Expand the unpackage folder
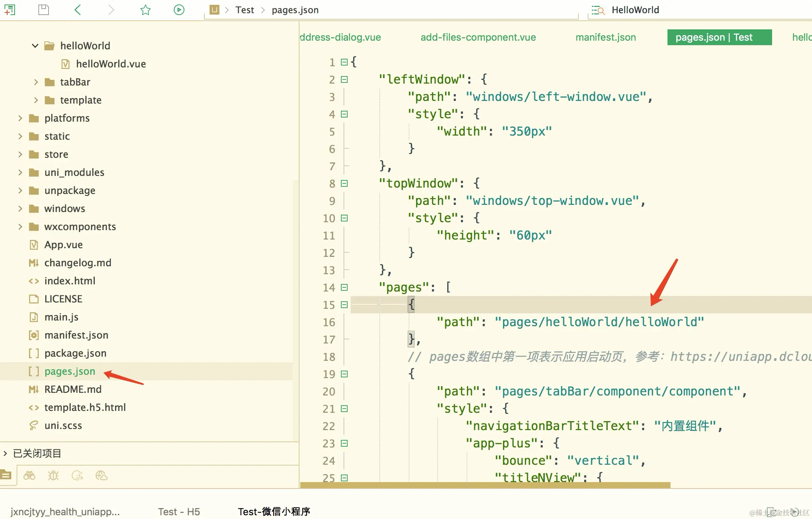Viewport: 812px width, 519px height. tap(20, 191)
